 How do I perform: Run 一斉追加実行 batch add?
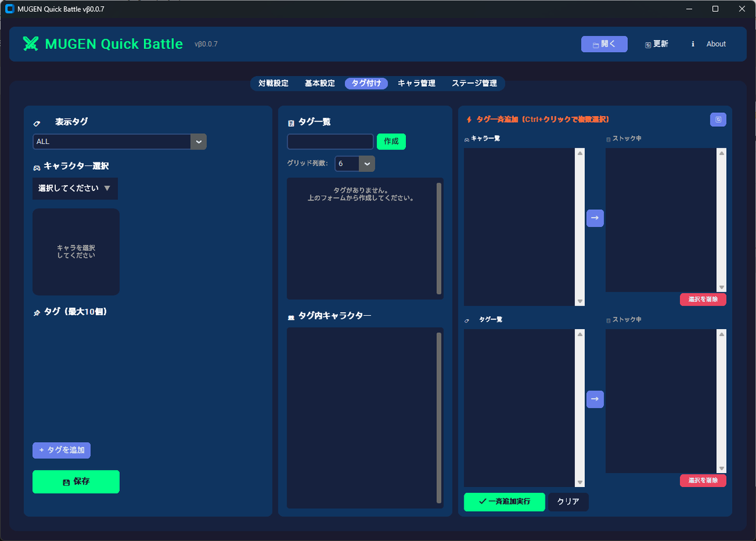click(x=504, y=502)
